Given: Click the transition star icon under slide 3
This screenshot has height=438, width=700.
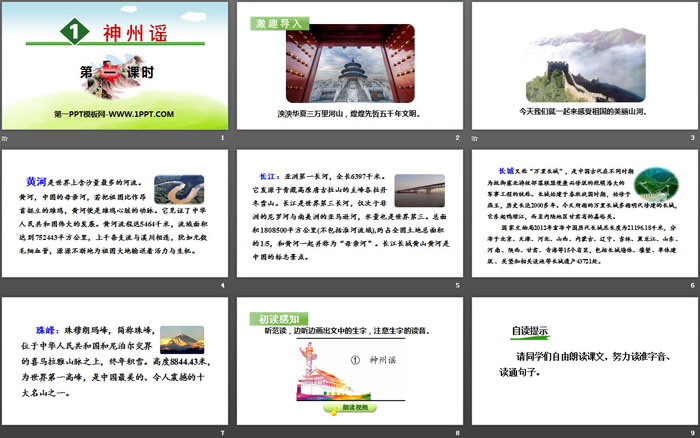Looking at the screenshot, I should point(475,138).
